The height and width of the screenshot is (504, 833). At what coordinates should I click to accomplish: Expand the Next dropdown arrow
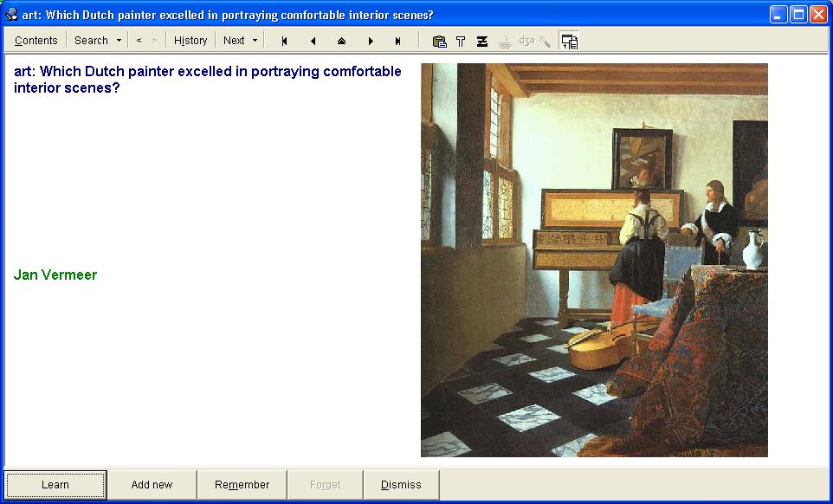pyautogui.click(x=255, y=41)
